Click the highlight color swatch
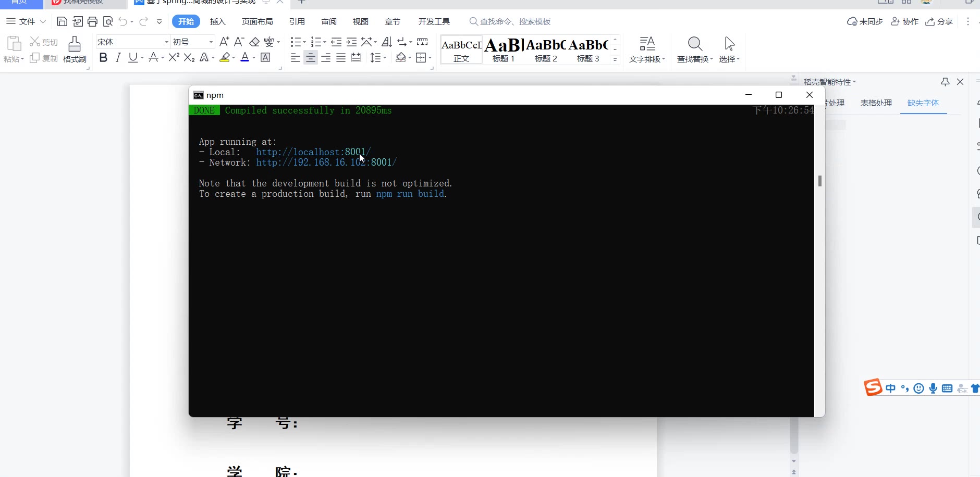 click(225, 57)
